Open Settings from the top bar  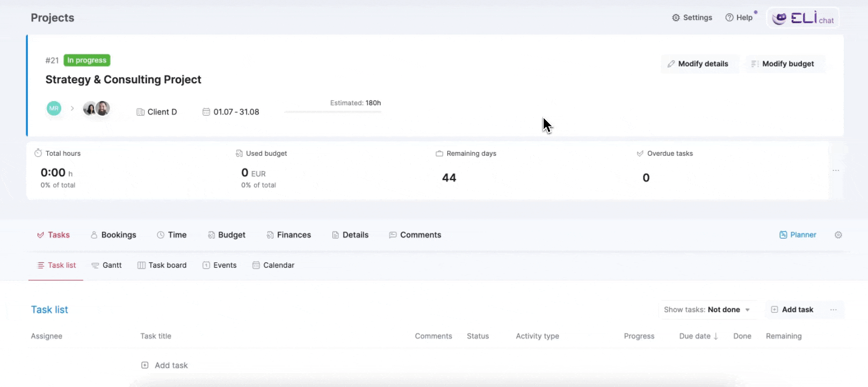point(692,18)
